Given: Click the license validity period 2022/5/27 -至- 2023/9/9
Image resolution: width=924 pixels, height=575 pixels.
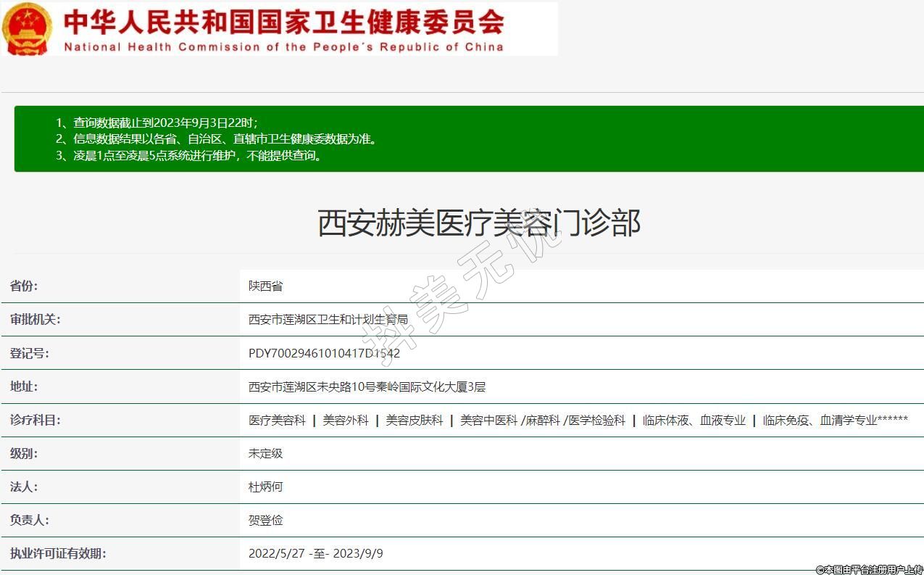Looking at the screenshot, I should click(x=315, y=554).
